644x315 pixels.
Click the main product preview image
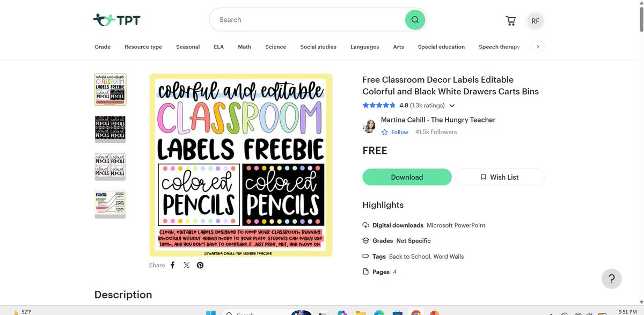click(x=241, y=165)
